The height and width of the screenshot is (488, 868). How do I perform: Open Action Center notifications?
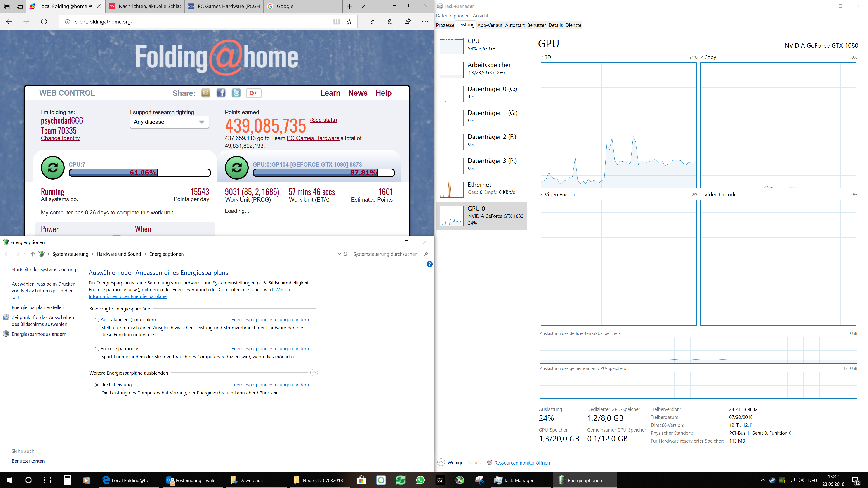pyautogui.click(x=856, y=480)
